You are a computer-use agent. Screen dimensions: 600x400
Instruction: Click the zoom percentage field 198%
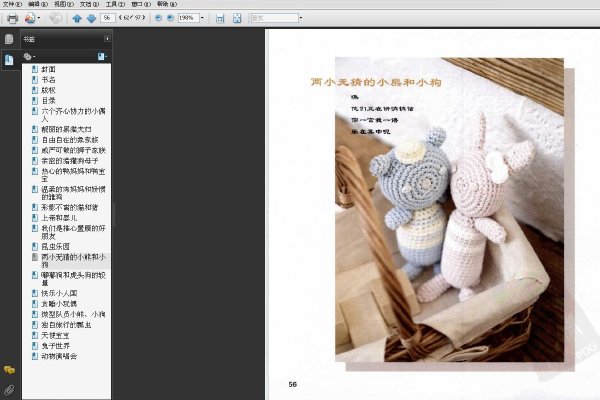pyautogui.click(x=188, y=18)
